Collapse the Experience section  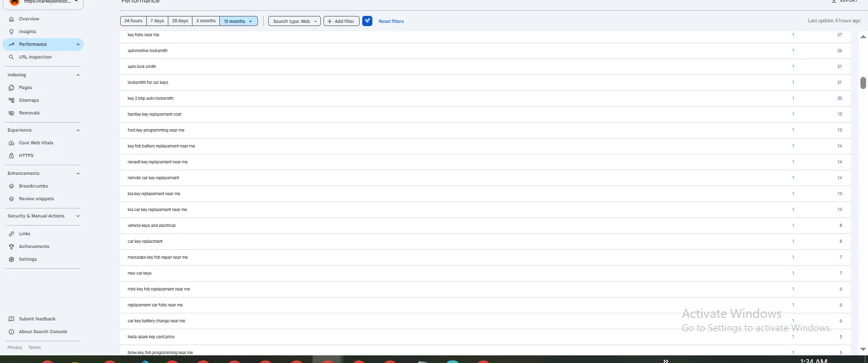(78, 130)
